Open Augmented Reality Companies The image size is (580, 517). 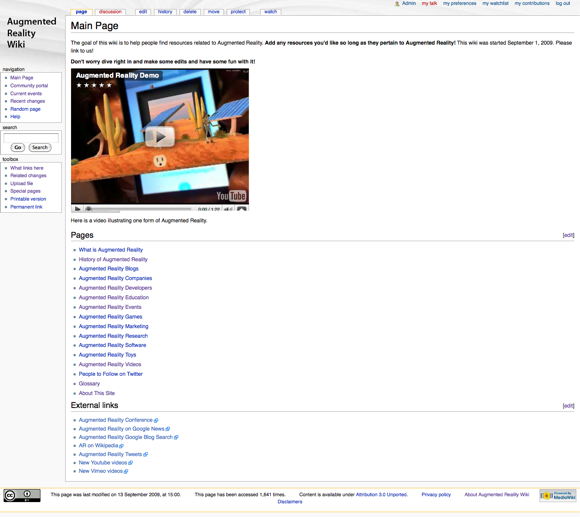(x=115, y=278)
